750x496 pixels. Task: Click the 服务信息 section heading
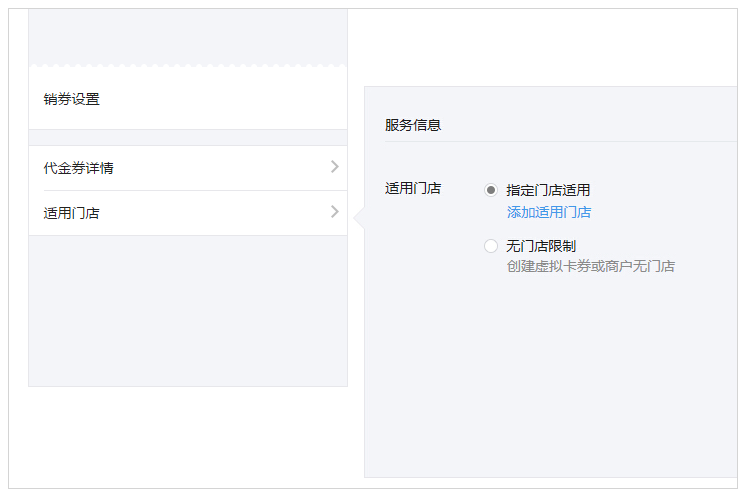[x=413, y=125]
